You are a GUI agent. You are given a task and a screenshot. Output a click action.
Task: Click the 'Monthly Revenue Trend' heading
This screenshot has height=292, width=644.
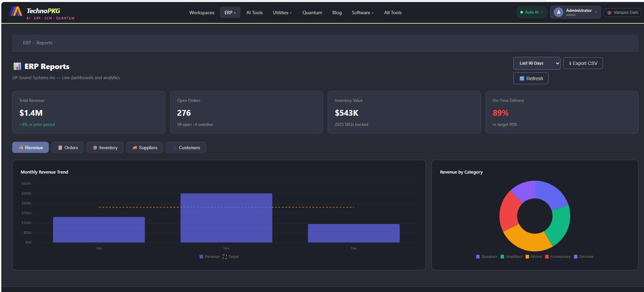pyautogui.click(x=44, y=172)
